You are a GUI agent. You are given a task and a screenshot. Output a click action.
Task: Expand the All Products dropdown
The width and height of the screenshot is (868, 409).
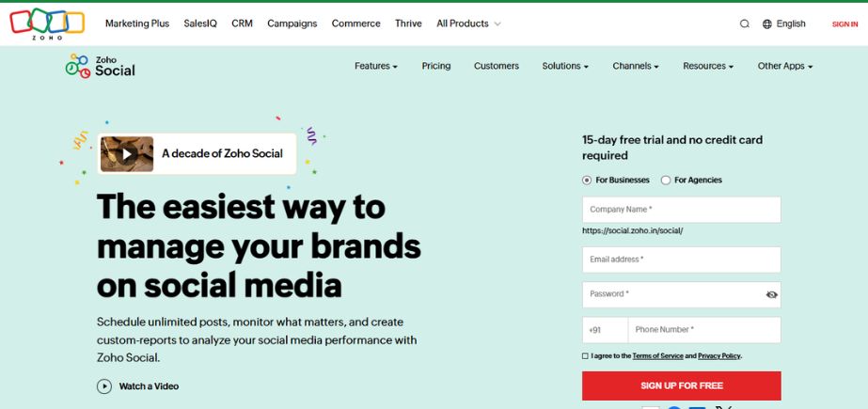pos(468,24)
